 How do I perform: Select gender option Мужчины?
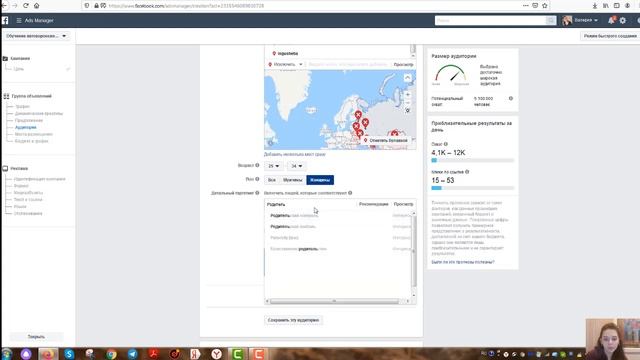[293, 180]
